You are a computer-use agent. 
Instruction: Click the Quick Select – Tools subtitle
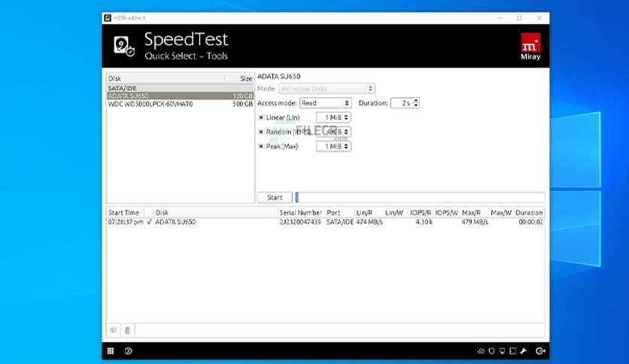186,56
